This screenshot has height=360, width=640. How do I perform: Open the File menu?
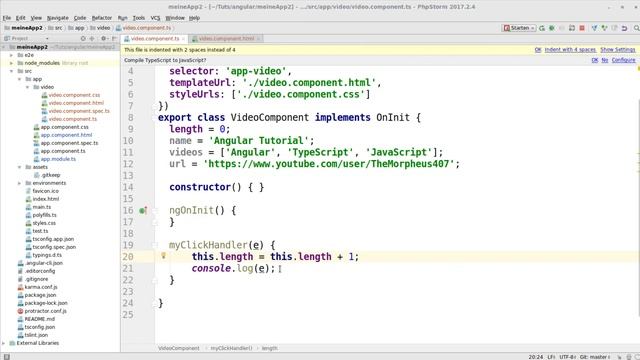pos(7,18)
